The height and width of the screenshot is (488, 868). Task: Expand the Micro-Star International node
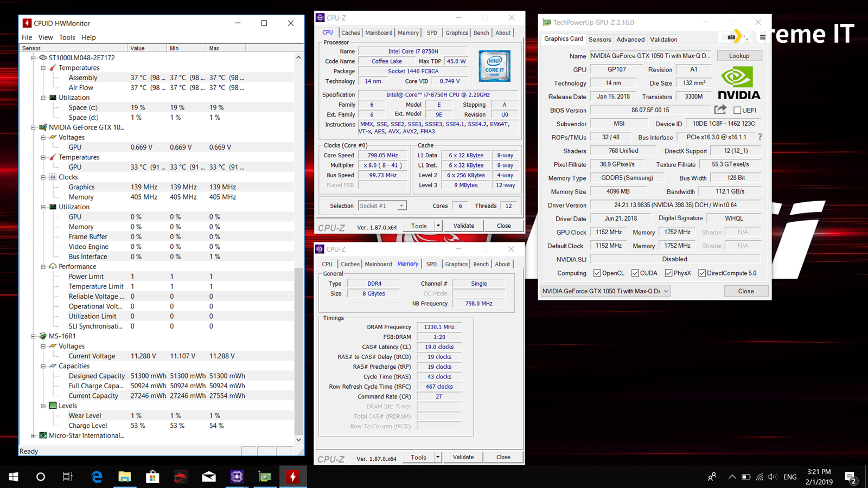[x=34, y=435]
